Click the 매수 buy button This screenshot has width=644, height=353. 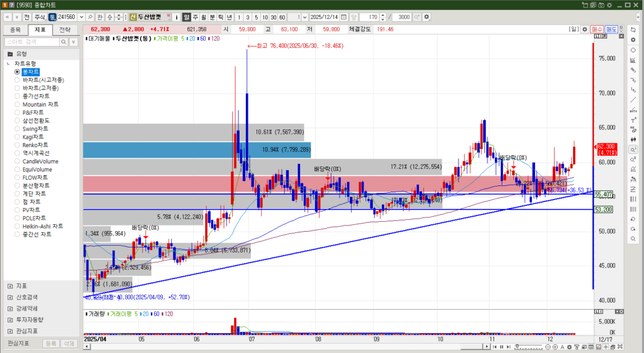(597, 30)
